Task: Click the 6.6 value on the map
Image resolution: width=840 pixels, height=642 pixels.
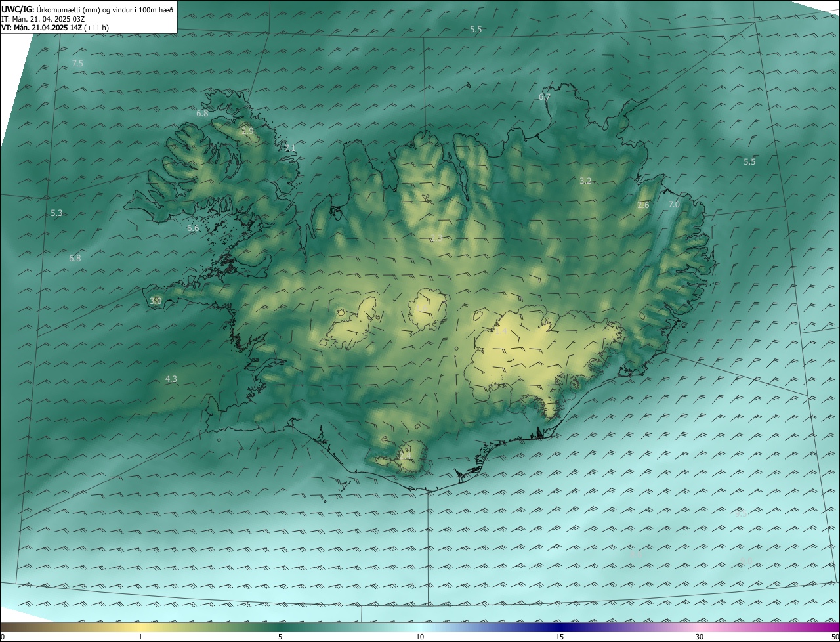Action: (193, 228)
